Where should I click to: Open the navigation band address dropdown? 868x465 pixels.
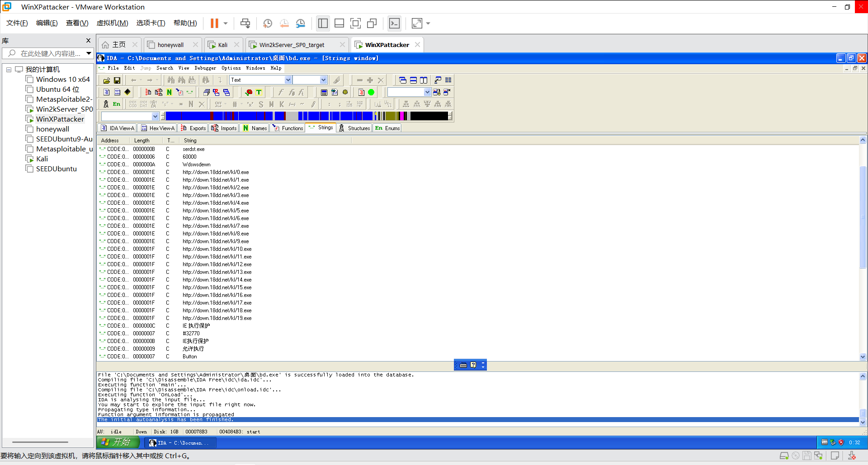click(x=155, y=116)
